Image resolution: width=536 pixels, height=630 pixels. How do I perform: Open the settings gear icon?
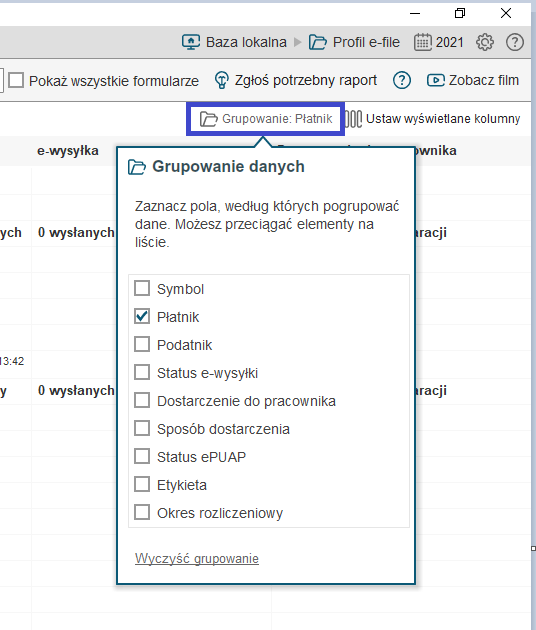pyautogui.click(x=485, y=42)
